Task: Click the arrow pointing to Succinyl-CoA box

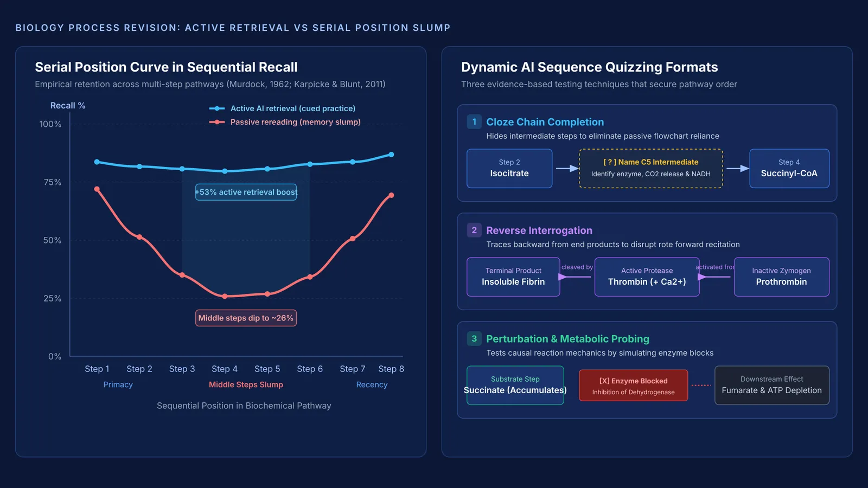Action: point(737,169)
